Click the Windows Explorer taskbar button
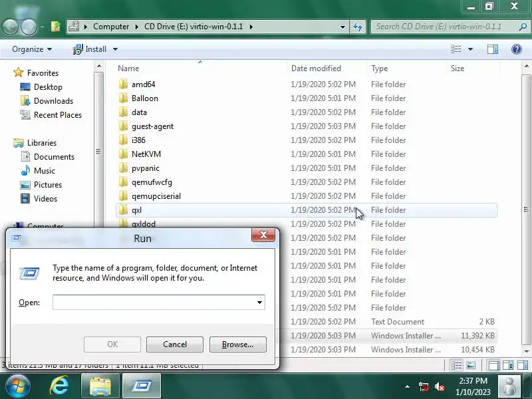 tap(100, 386)
